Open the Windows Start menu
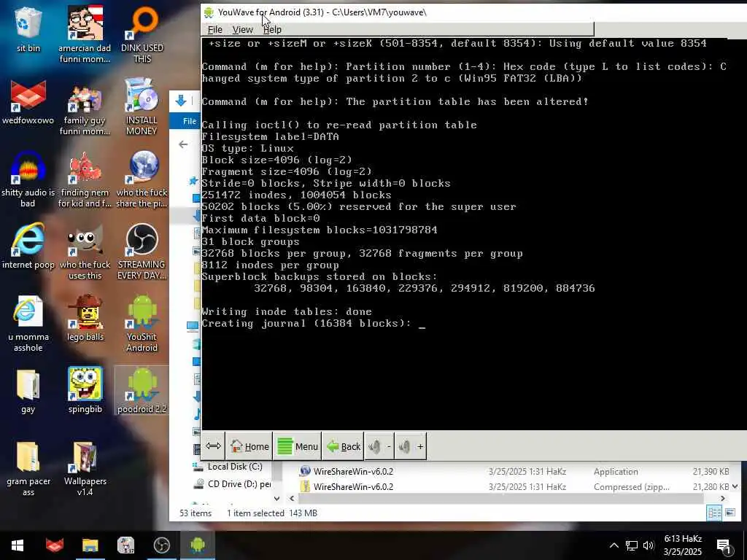This screenshot has width=747, height=560. click(18, 545)
